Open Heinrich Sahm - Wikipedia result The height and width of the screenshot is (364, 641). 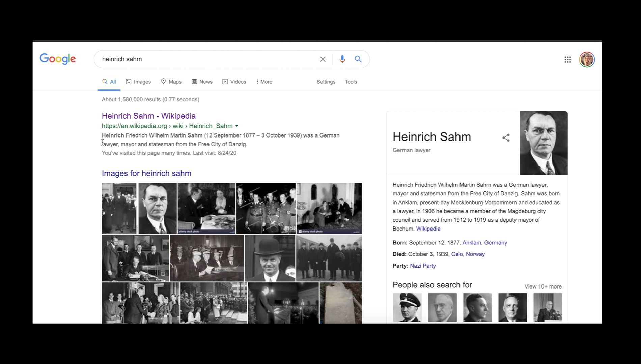coord(149,116)
